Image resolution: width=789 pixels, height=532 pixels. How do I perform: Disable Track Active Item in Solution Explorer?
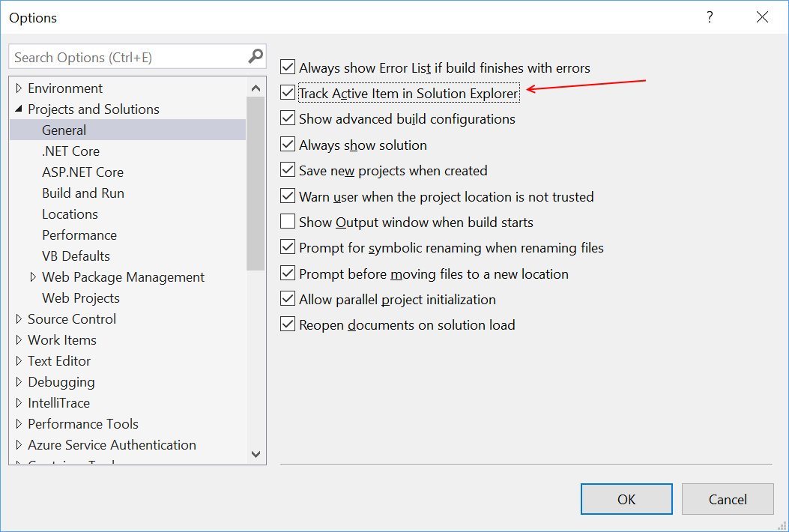click(288, 93)
